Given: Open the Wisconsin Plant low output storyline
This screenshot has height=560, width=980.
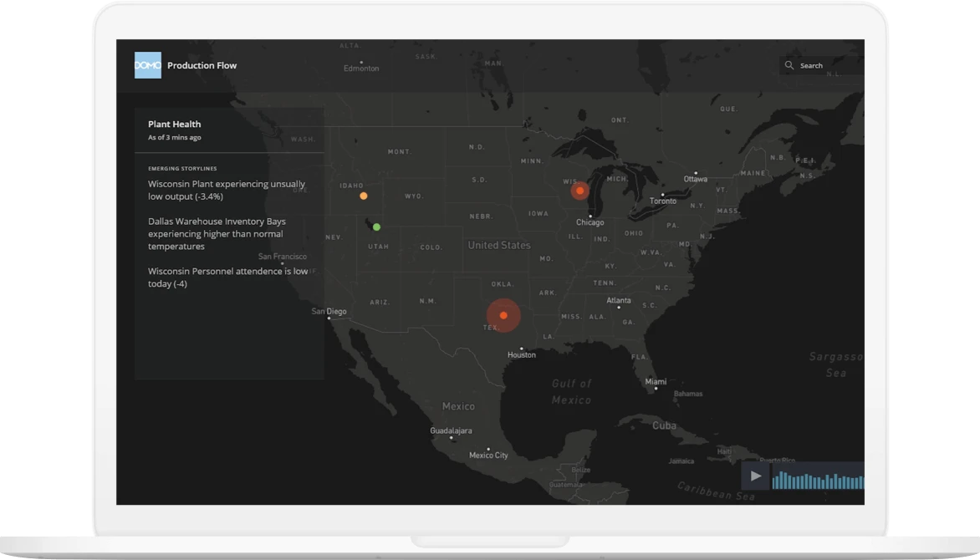Looking at the screenshot, I should (x=227, y=190).
